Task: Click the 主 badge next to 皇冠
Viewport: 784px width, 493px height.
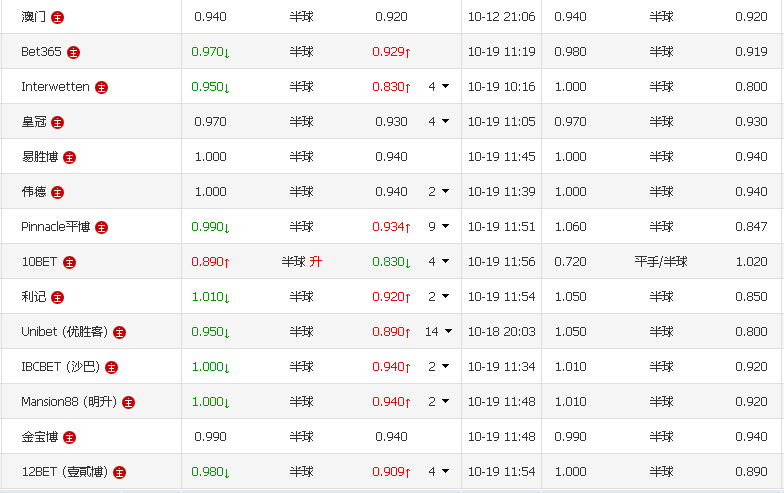Action: click(x=58, y=122)
